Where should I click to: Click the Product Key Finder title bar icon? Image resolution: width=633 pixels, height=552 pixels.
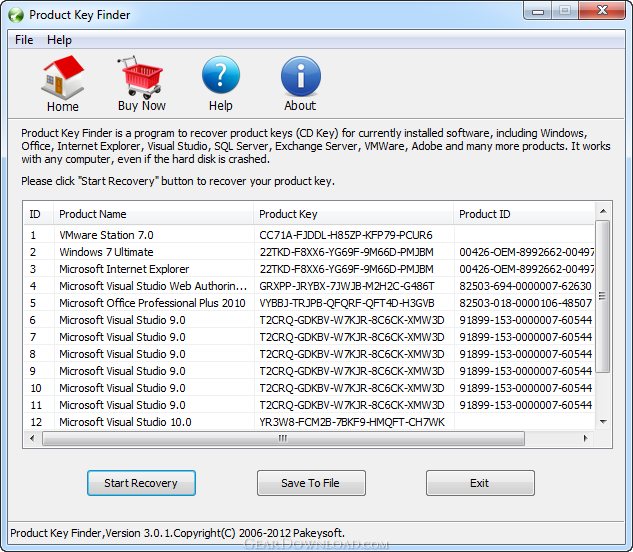16,15
